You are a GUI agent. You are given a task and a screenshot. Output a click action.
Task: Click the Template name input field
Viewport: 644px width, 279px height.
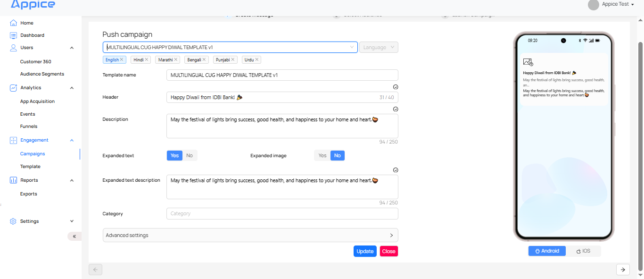(x=282, y=75)
